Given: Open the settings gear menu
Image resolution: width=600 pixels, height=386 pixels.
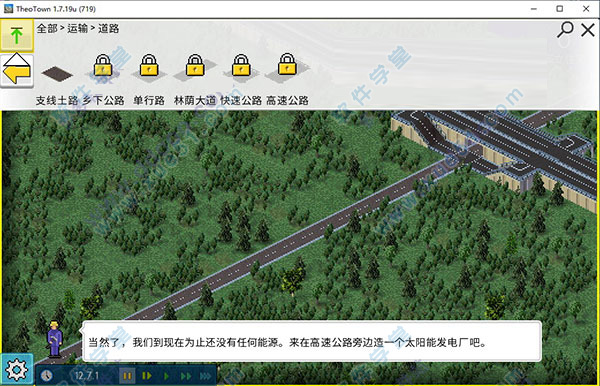Looking at the screenshot, I should (x=16, y=369).
